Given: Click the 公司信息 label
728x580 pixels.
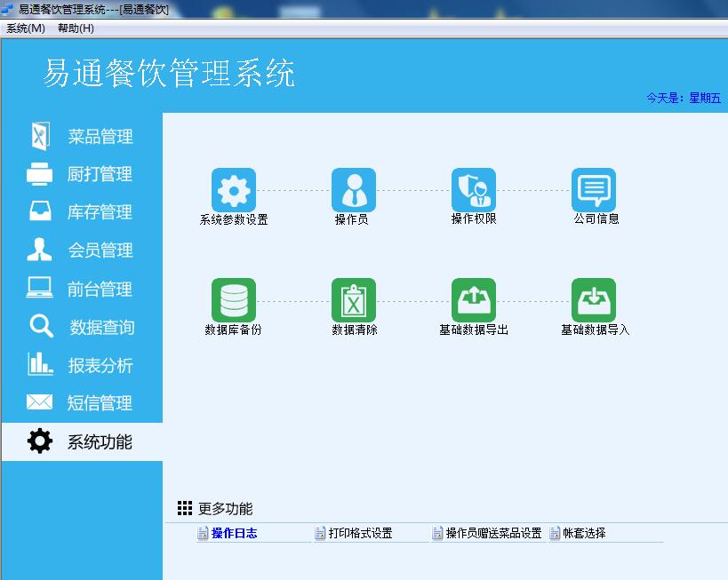Looking at the screenshot, I should (x=596, y=218).
